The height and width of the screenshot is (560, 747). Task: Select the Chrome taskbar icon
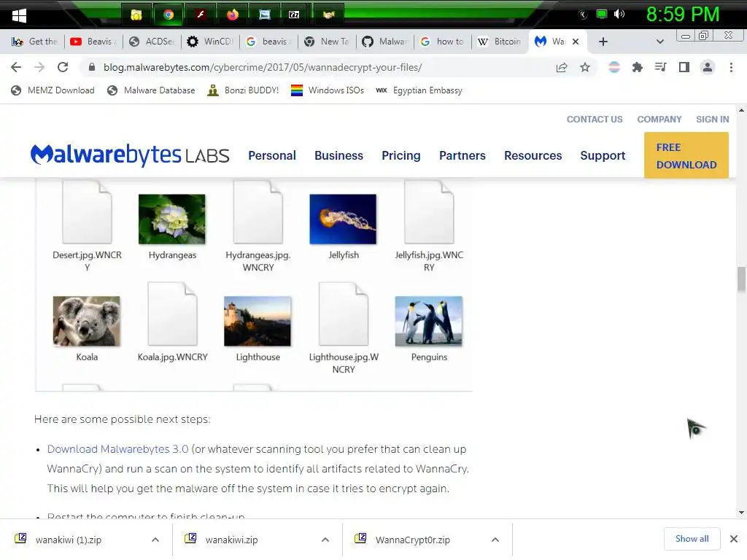(169, 15)
